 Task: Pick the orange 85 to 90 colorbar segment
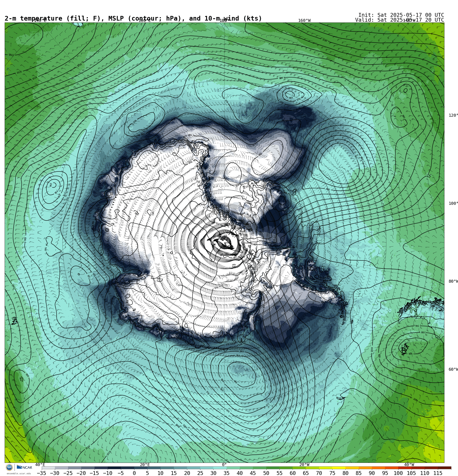point(365,468)
